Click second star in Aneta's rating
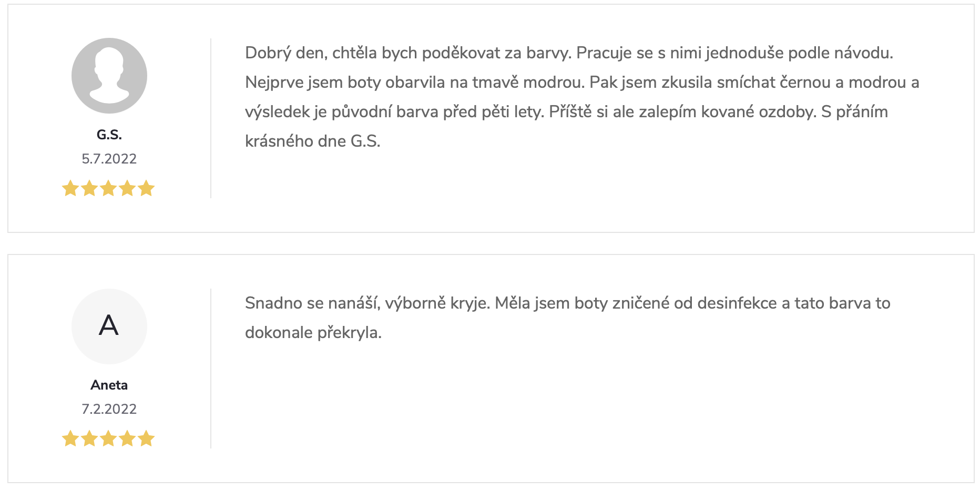The image size is (980, 490). pyautogui.click(x=89, y=438)
